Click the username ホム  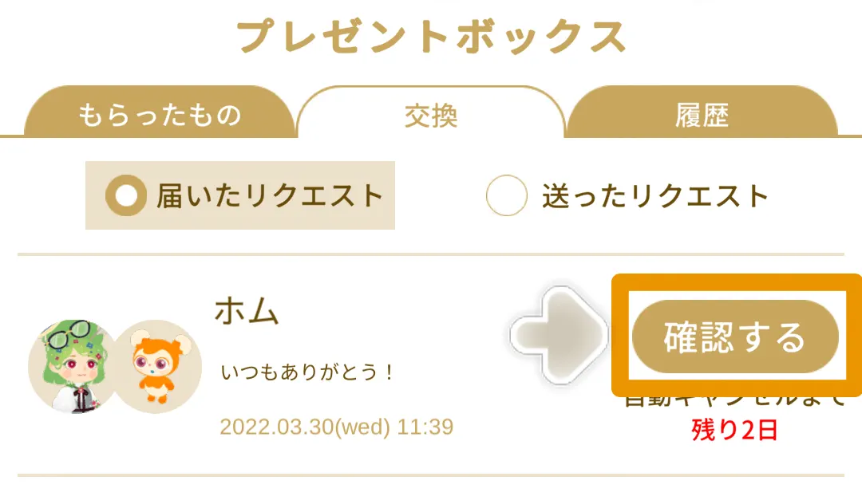pyautogui.click(x=247, y=312)
